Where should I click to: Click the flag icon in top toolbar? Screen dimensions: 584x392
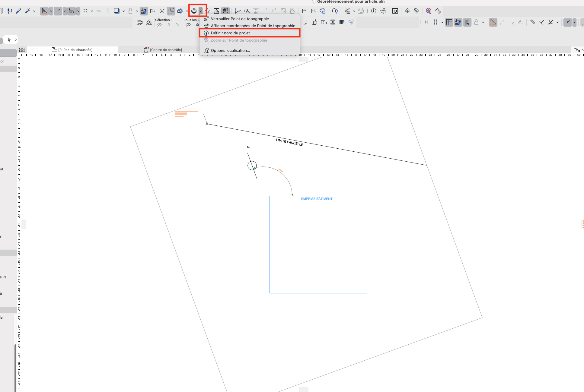[304, 11]
